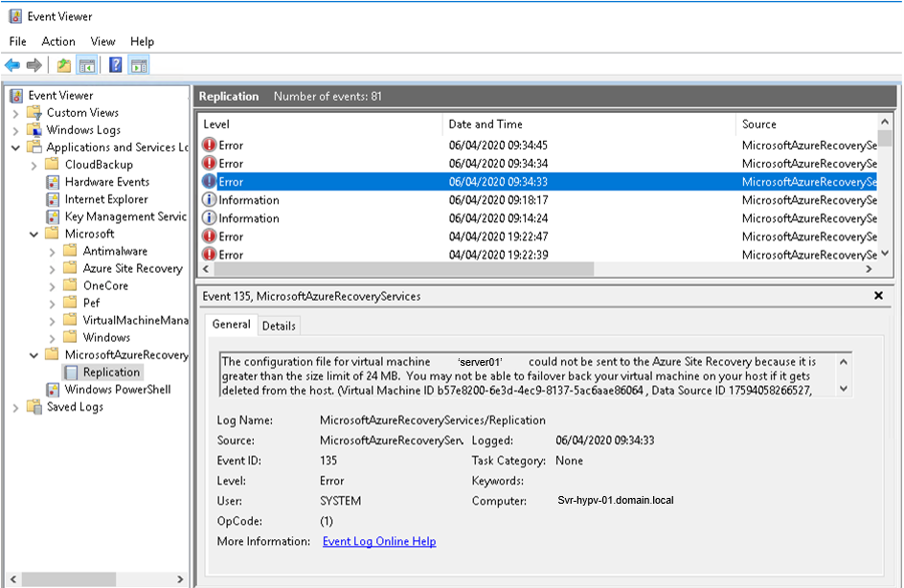904x588 pixels.
Task: Collapse the Applications and Services Logs node
Action: click(x=16, y=147)
